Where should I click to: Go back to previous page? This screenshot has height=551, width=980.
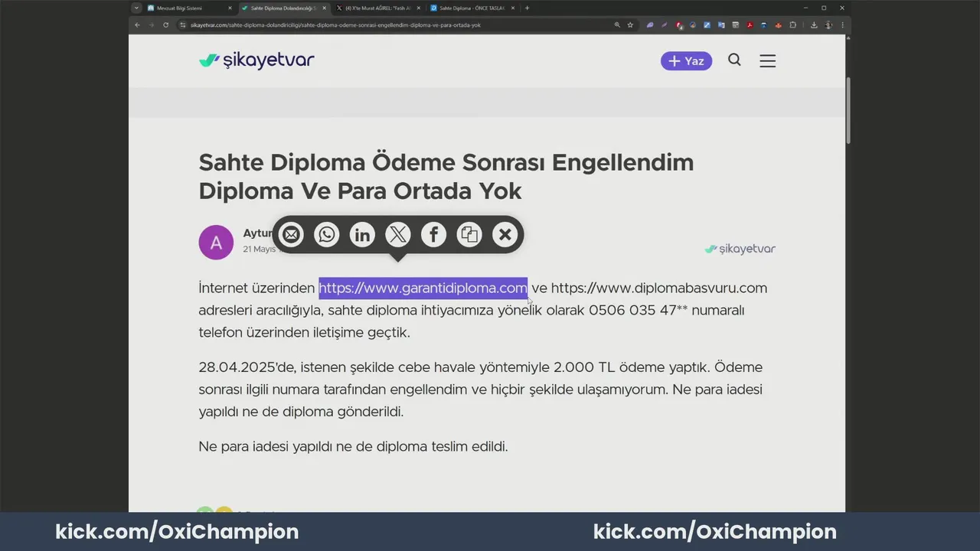138,24
